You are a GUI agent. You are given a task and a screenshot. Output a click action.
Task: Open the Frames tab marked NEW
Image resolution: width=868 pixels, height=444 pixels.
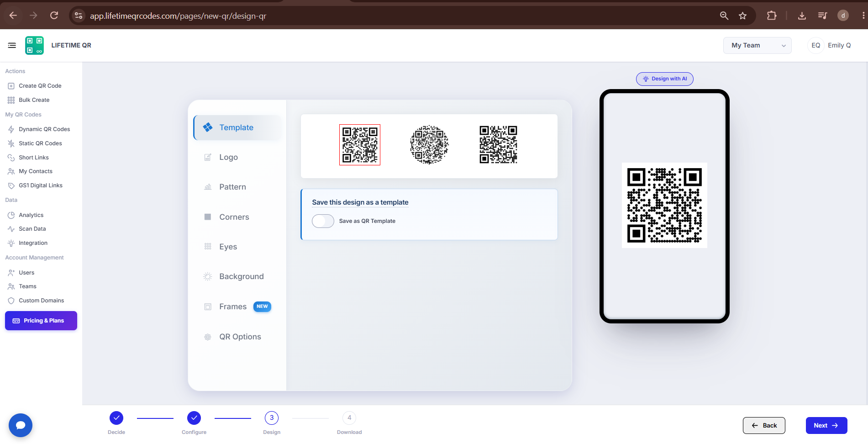pyautogui.click(x=238, y=307)
